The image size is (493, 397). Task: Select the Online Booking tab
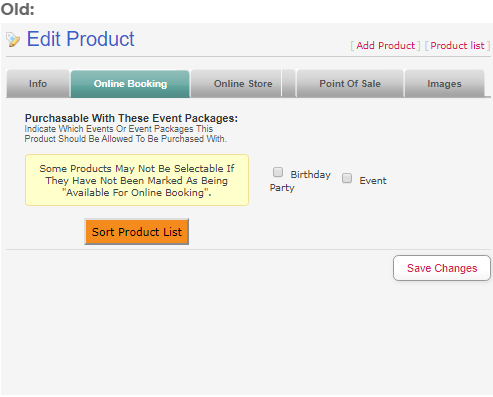coord(130,83)
